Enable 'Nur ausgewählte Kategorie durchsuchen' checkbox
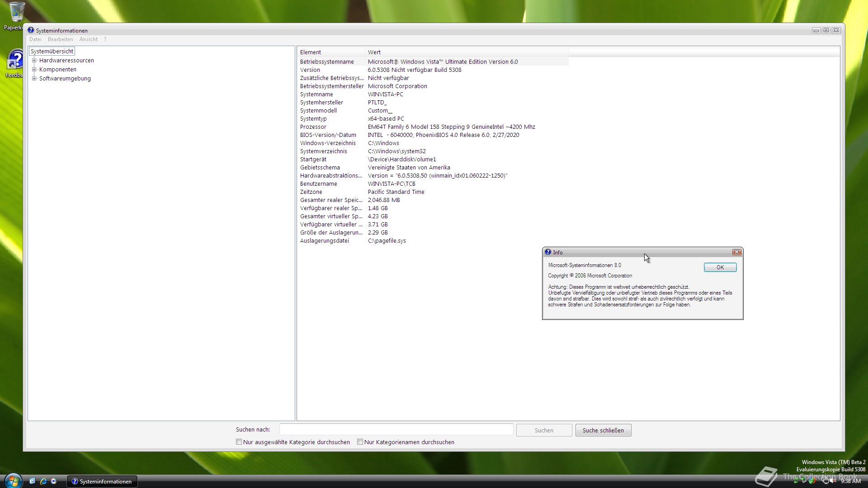868x488 pixels. coord(239,442)
